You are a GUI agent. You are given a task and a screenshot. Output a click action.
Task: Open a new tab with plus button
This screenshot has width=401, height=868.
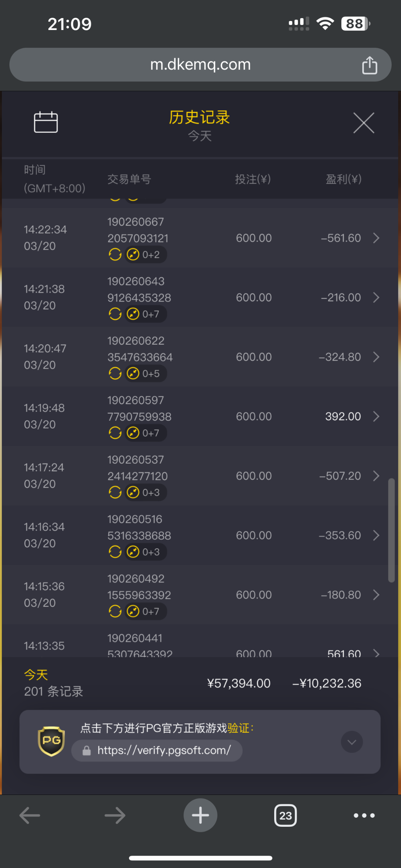200,815
